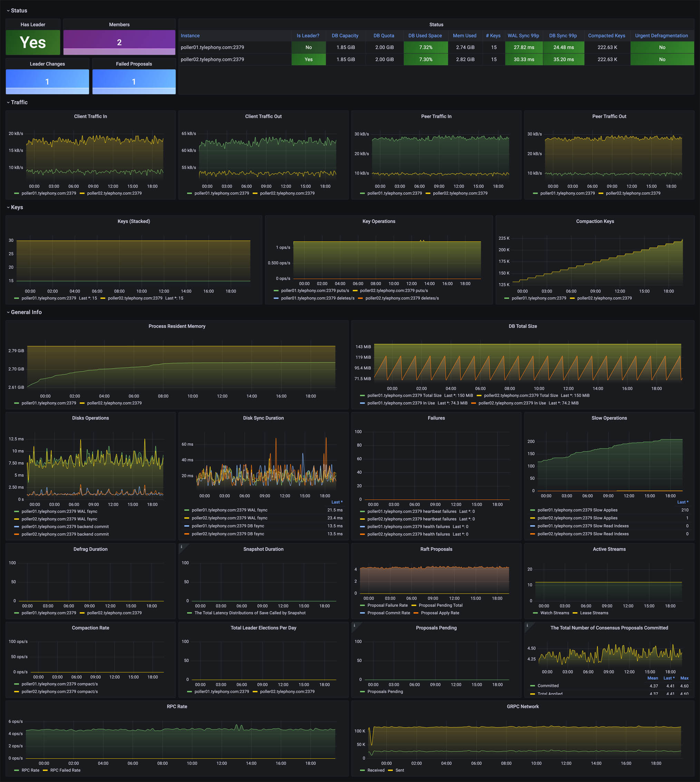Sort table by Instance column header

(x=190, y=36)
